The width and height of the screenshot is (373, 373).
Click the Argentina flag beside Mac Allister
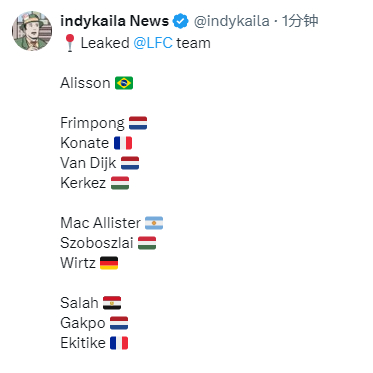[x=154, y=223]
